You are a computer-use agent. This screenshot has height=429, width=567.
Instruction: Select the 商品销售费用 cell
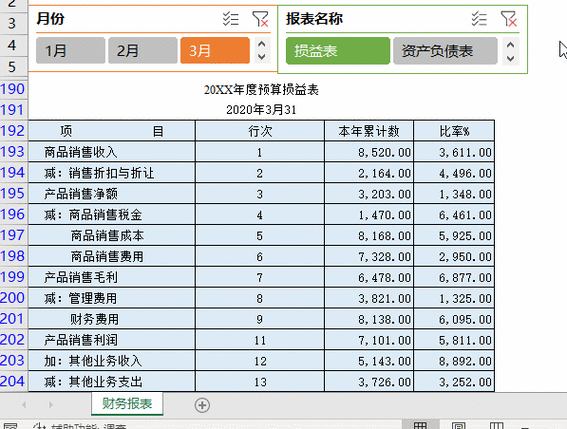tap(112, 256)
